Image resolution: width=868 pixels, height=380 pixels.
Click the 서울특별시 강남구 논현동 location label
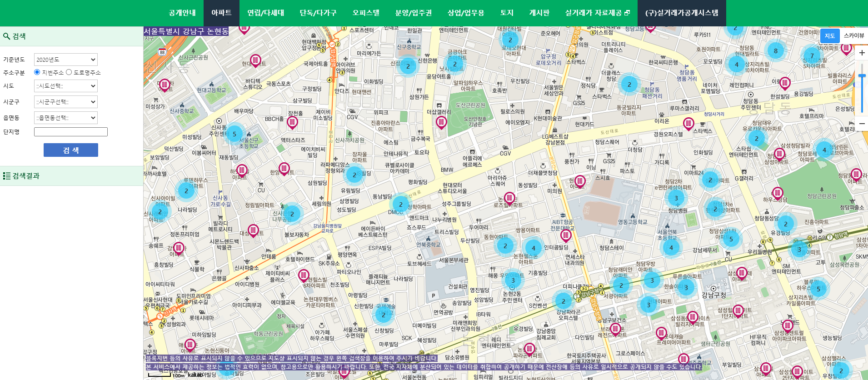click(x=186, y=31)
